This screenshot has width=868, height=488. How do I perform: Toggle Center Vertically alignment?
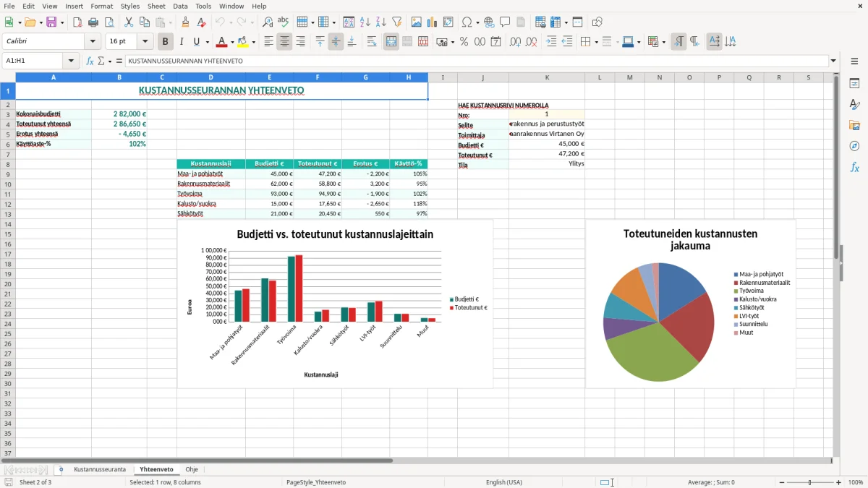coord(336,42)
